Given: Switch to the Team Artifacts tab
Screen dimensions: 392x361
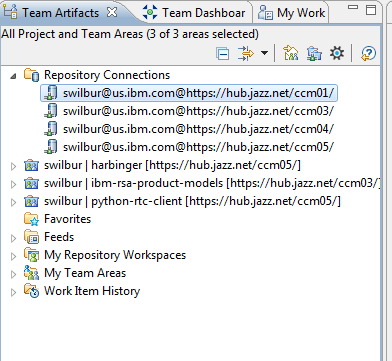Looking at the screenshot, I should 61,13.
